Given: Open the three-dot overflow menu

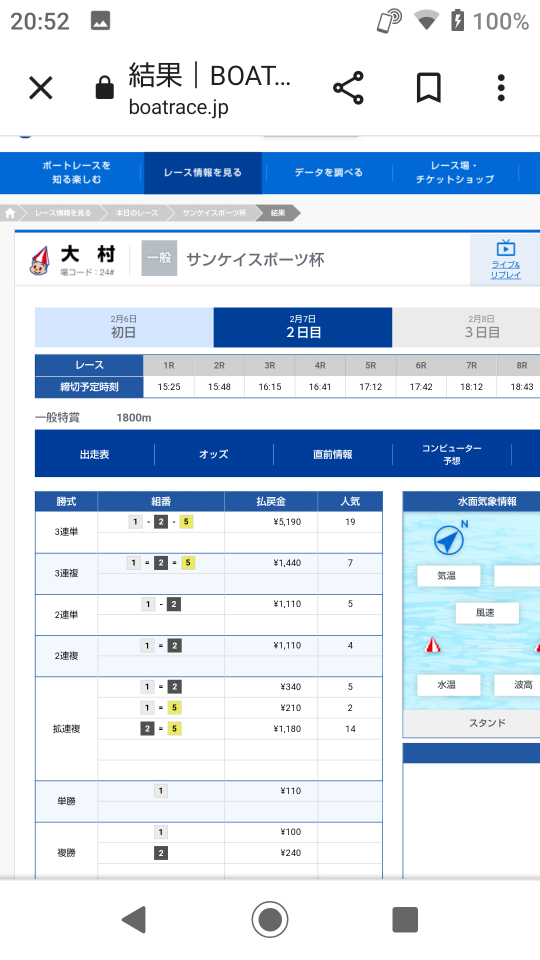Looking at the screenshot, I should click(501, 88).
